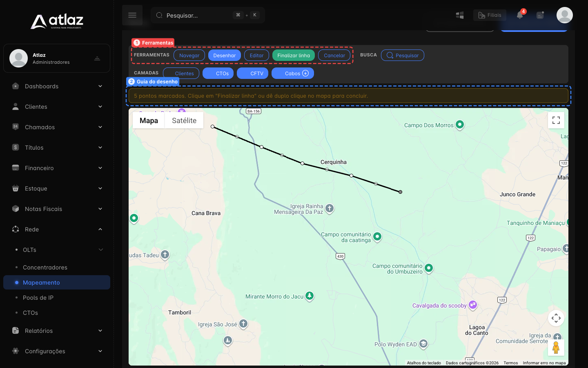The image size is (588, 368).
Task: Open the Mapeamento submenu item
Action: [x=57, y=283]
